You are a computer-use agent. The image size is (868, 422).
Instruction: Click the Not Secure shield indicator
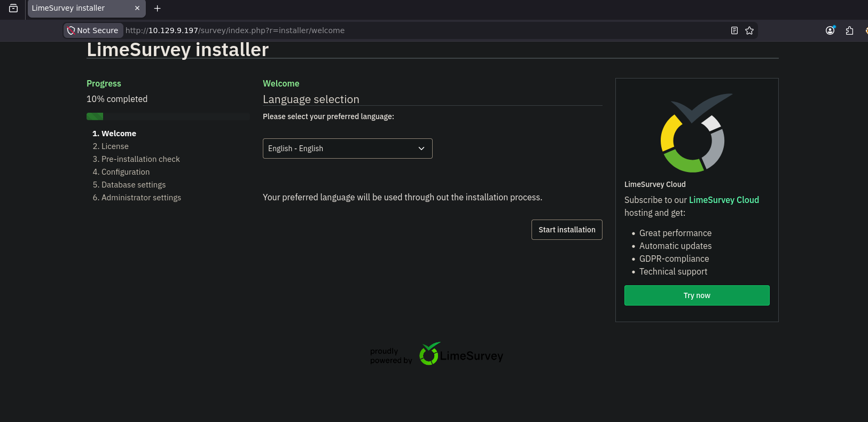(x=93, y=30)
